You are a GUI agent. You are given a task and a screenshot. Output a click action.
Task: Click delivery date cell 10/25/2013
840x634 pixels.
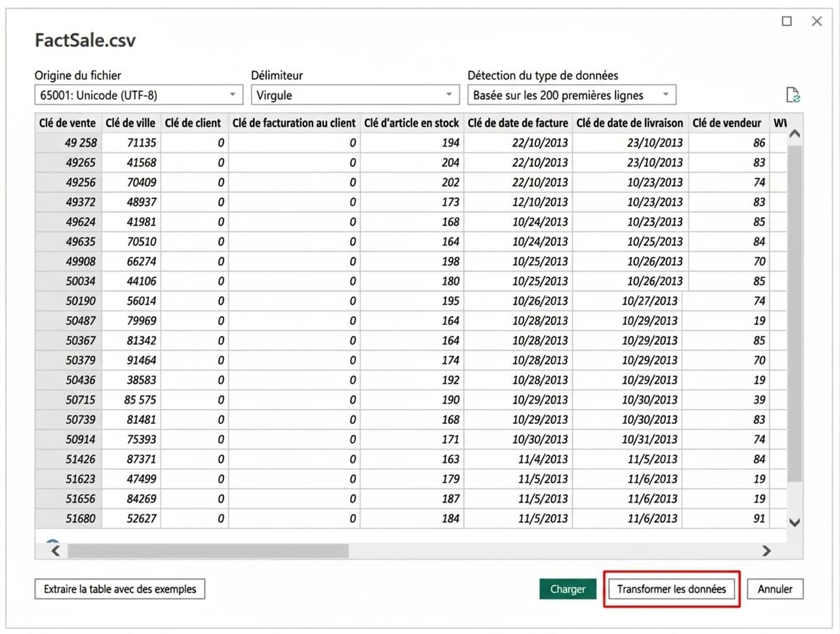tap(630, 242)
